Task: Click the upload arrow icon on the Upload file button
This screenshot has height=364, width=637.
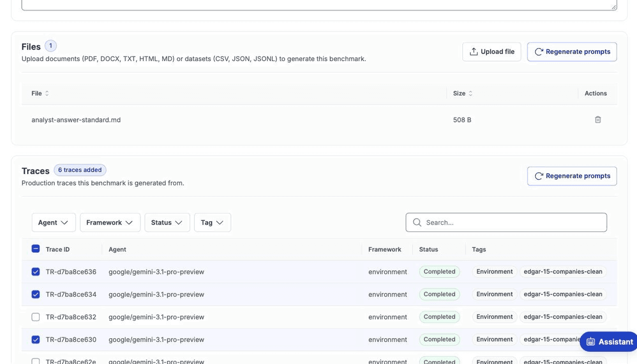Action: click(x=473, y=51)
